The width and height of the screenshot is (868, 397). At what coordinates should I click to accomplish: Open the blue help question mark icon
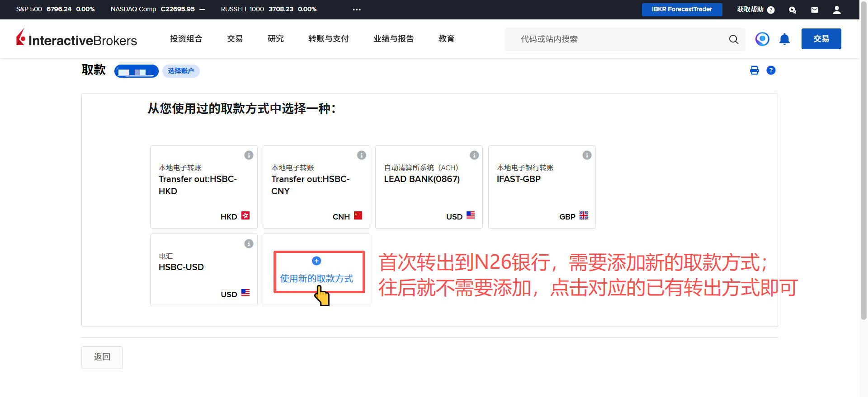pos(771,70)
